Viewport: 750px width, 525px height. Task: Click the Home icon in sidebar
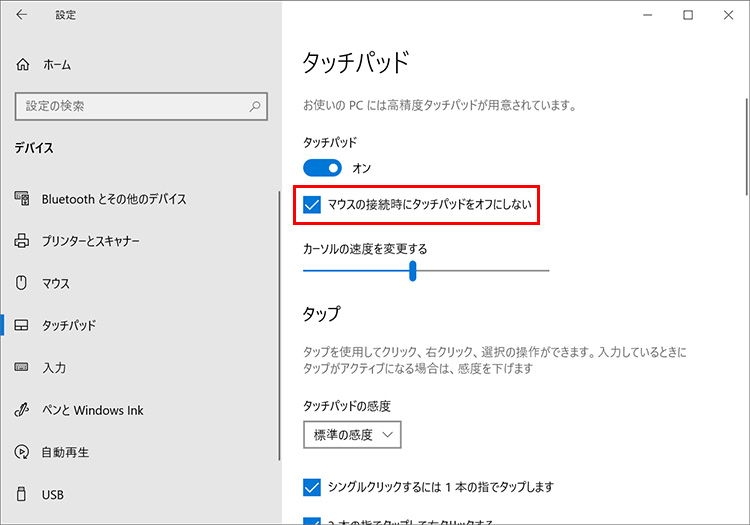point(23,64)
